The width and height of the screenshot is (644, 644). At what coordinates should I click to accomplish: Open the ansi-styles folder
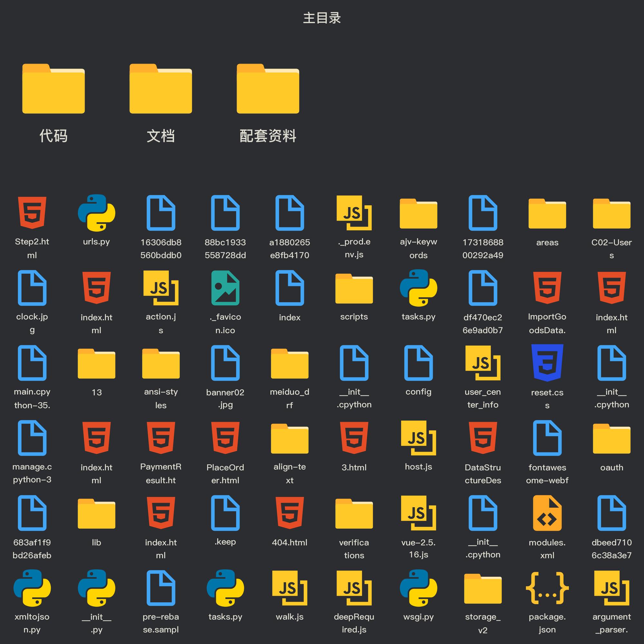(x=161, y=363)
